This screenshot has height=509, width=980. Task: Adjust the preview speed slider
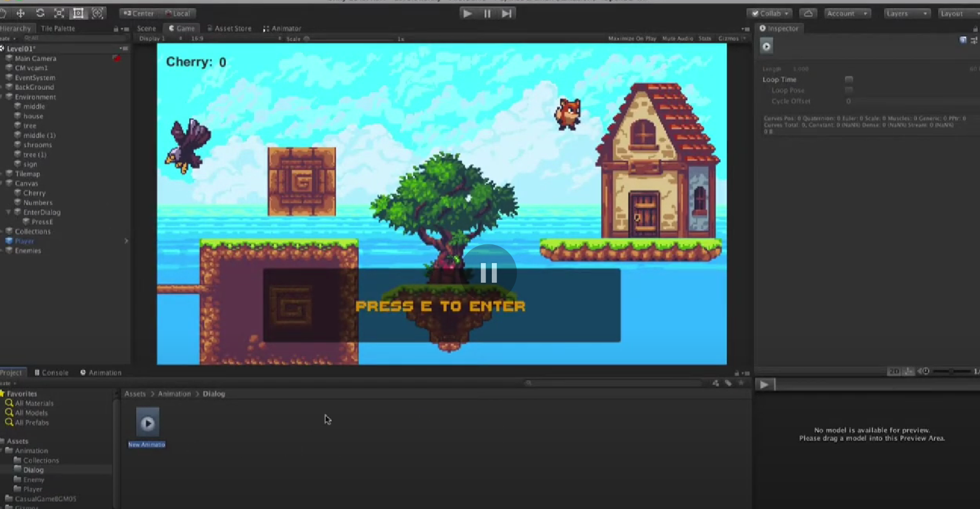click(x=952, y=371)
